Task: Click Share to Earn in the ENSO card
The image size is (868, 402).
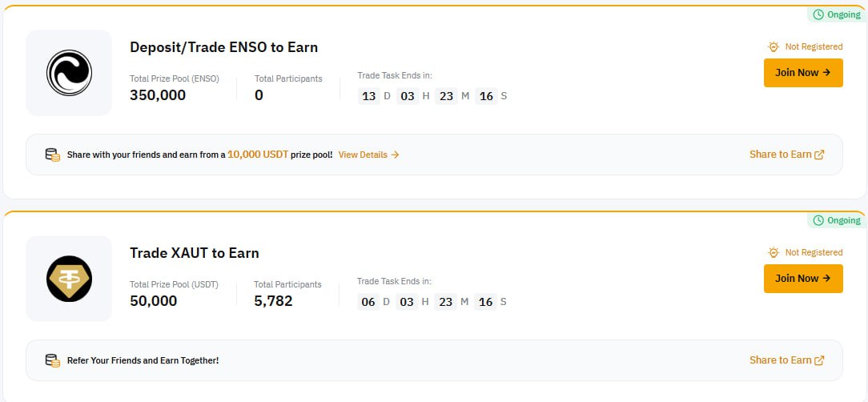Action: [781, 155]
